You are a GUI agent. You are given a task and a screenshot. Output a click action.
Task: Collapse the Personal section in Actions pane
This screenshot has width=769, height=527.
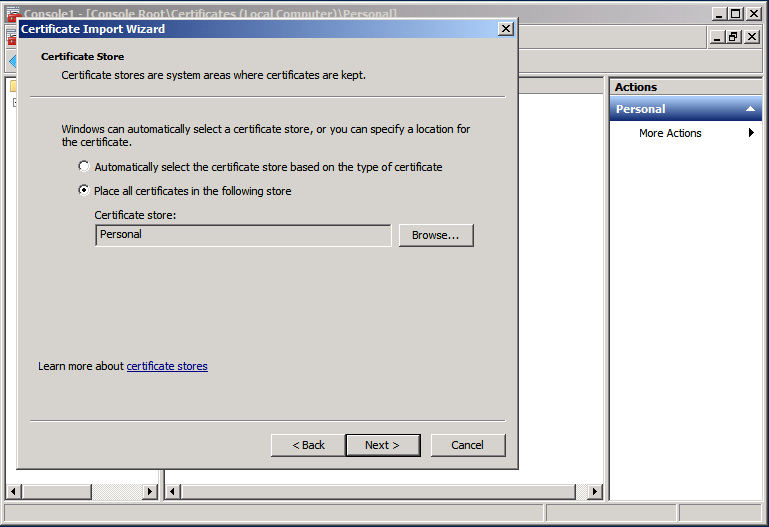pos(750,109)
